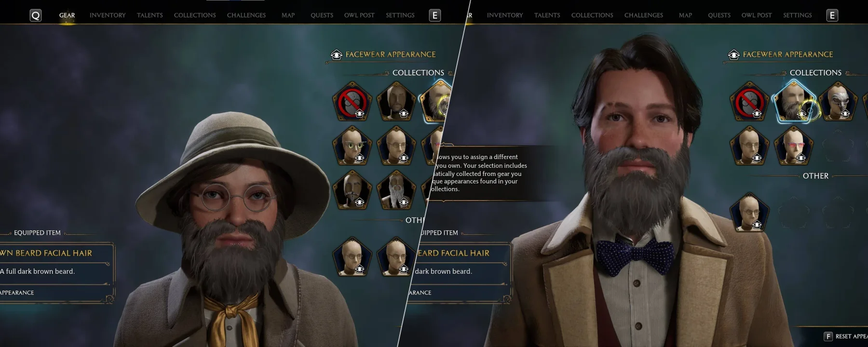Viewport: 868px width, 347px height.
Task: Open Owl Post tab in right screen
Action: (x=757, y=15)
